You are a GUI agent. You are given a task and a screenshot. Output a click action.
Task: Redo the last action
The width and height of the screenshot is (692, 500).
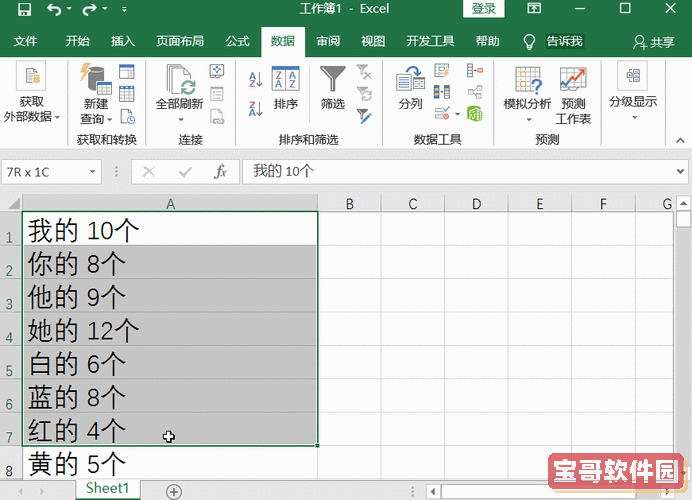pos(89,9)
